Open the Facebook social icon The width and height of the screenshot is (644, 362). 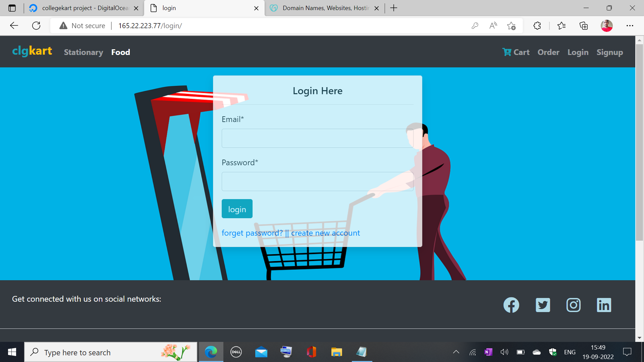pyautogui.click(x=511, y=305)
